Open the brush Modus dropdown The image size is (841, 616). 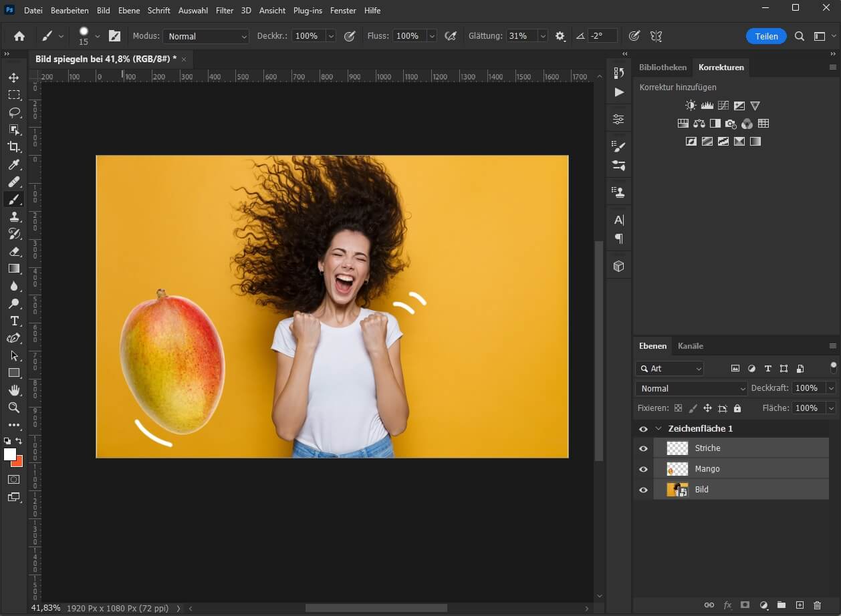(x=205, y=36)
